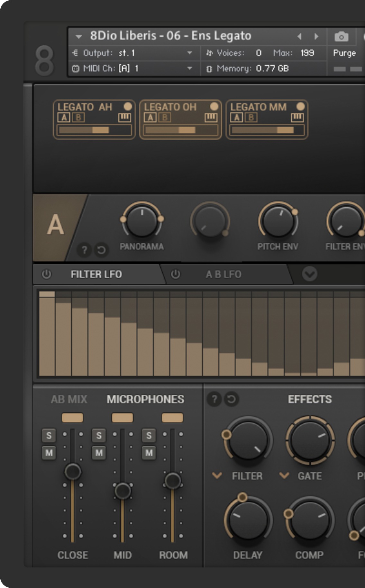
Task: Toggle the A B LFO power button
Action: [x=176, y=274]
